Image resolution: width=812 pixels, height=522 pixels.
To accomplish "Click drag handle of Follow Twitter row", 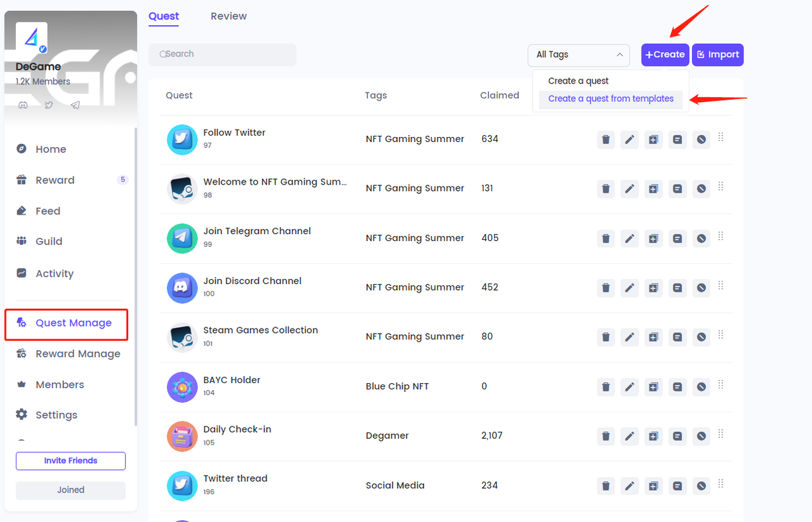I will pos(721,137).
